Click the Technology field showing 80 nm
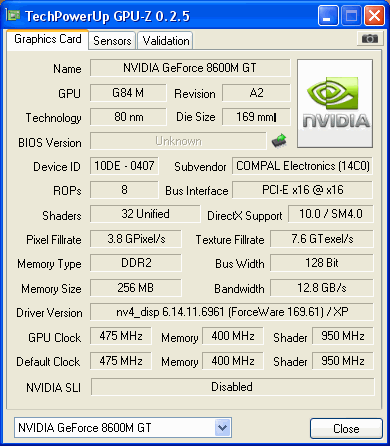390x446 pixels. click(x=128, y=117)
